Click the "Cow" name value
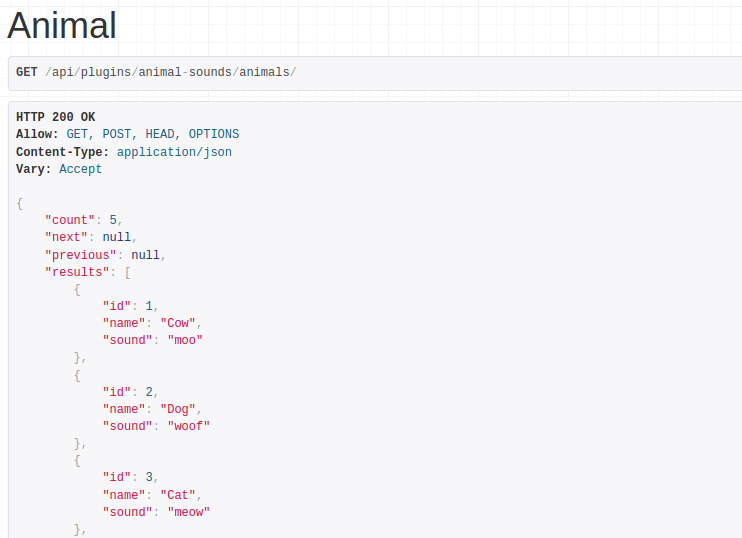 181,323
